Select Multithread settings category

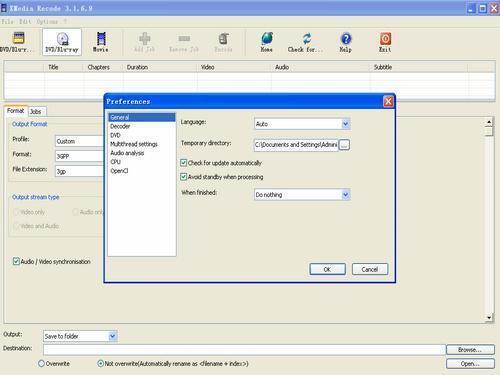(142, 144)
